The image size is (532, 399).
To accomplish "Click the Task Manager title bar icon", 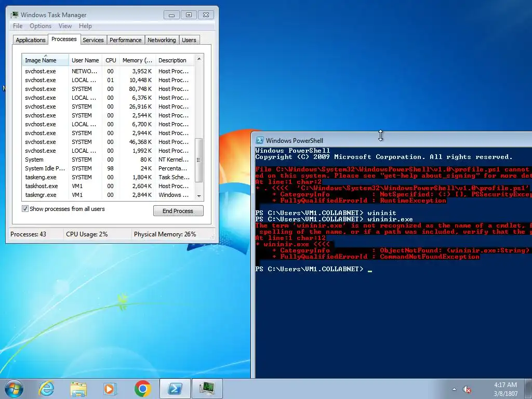I will coord(14,15).
